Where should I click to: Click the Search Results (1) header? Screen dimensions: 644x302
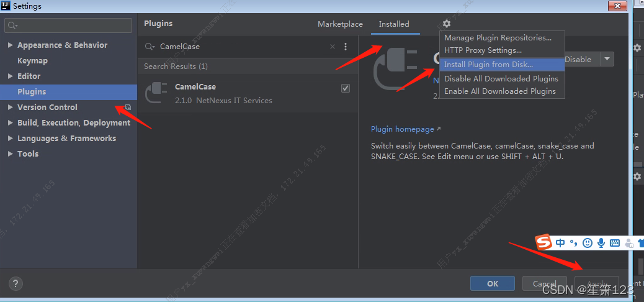coord(176,66)
